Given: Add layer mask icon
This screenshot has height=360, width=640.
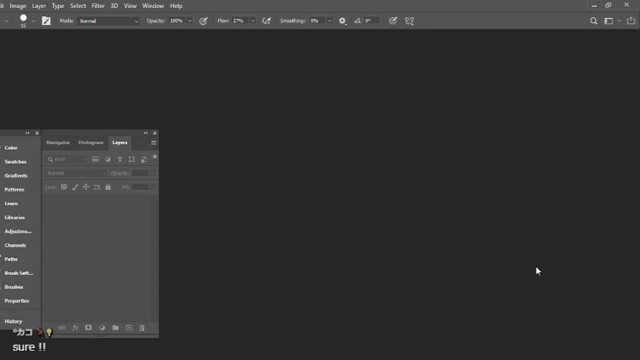Looking at the screenshot, I should pos(89,328).
